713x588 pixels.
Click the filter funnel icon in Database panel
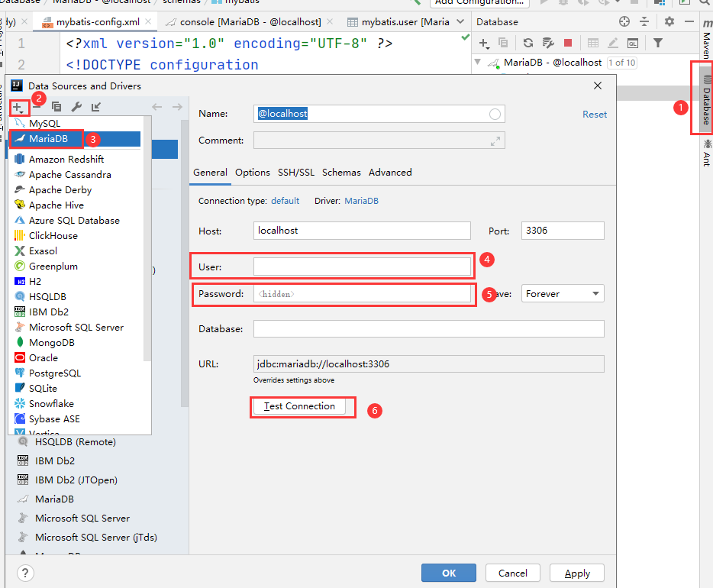click(657, 43)
